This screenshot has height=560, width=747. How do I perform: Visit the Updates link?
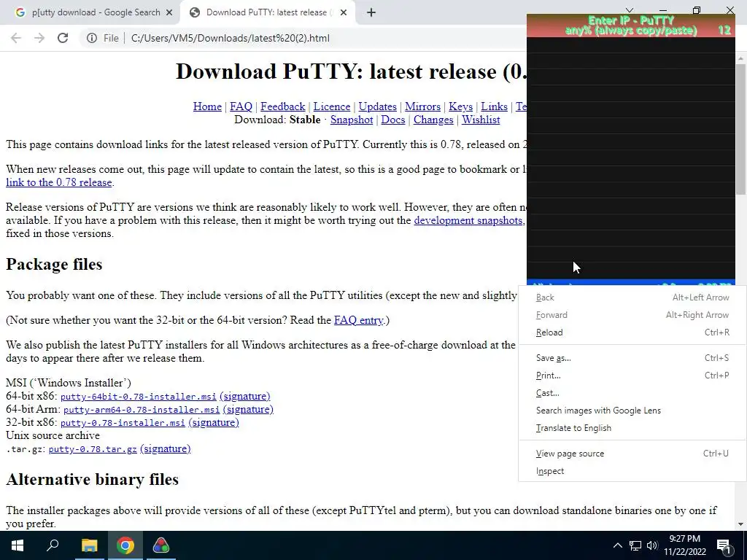[x=377, y=106]
